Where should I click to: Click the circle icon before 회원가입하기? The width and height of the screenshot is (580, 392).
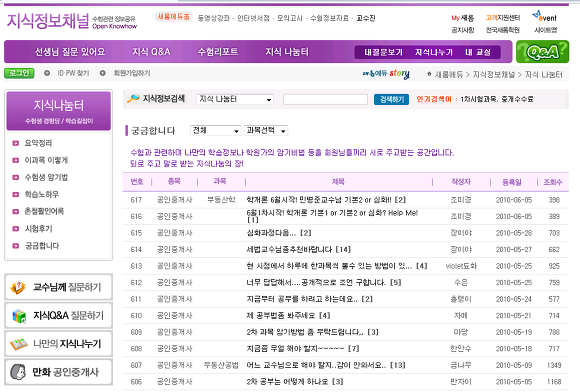coord(102,73)
